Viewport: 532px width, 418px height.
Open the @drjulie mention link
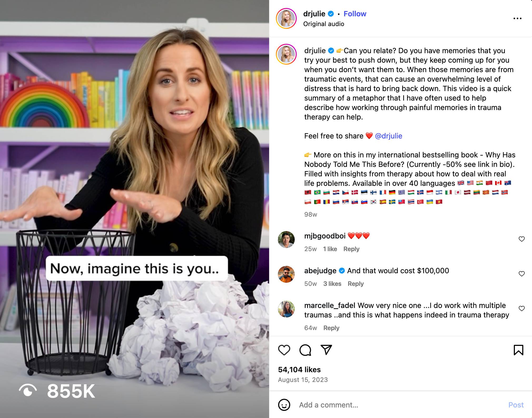(388, 136)
